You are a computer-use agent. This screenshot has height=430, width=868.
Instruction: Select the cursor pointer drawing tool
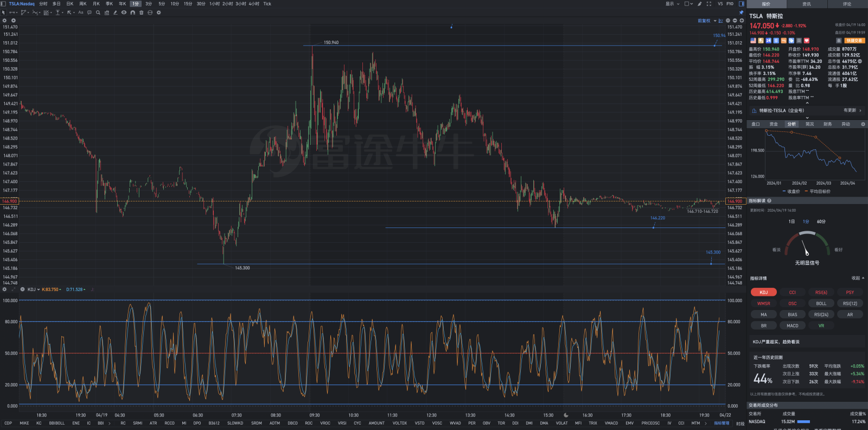(3, 12)
